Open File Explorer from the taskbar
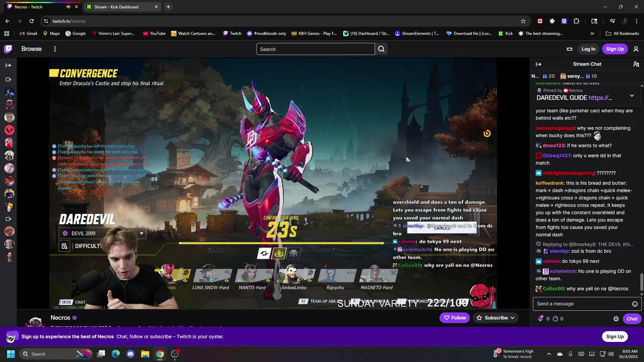Screen dimensions: 644x362 [x=145, y=354]
